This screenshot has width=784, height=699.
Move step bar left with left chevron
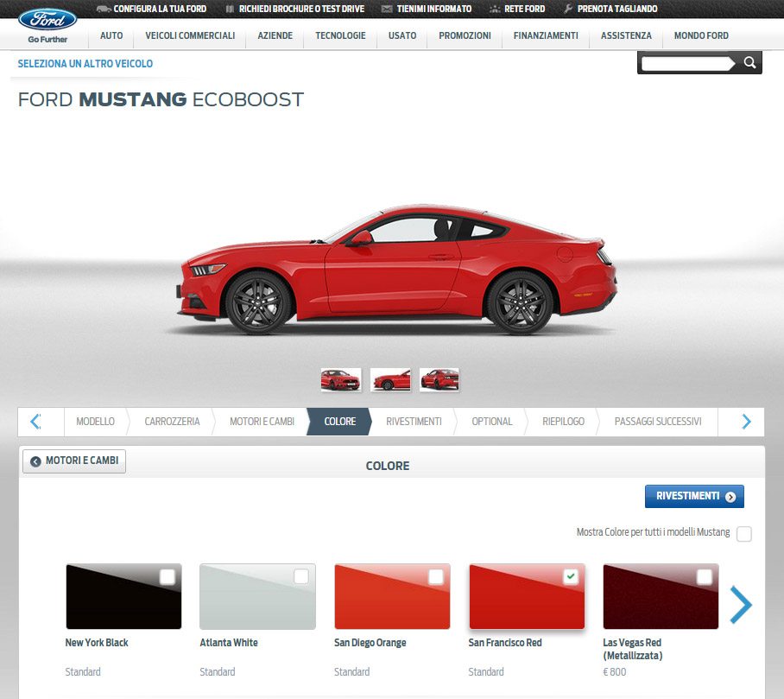point(35,422)
